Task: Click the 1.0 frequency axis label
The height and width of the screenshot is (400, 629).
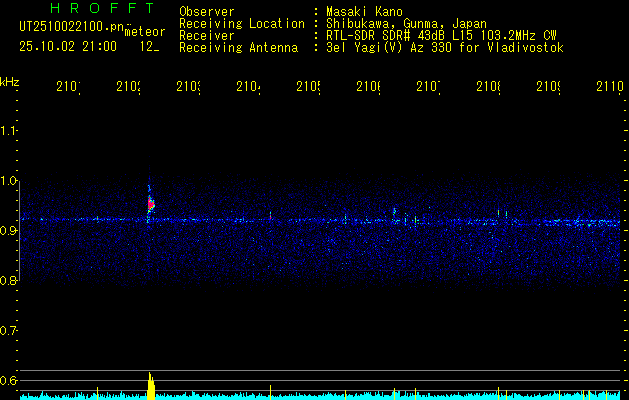Action: click(8, 181)
